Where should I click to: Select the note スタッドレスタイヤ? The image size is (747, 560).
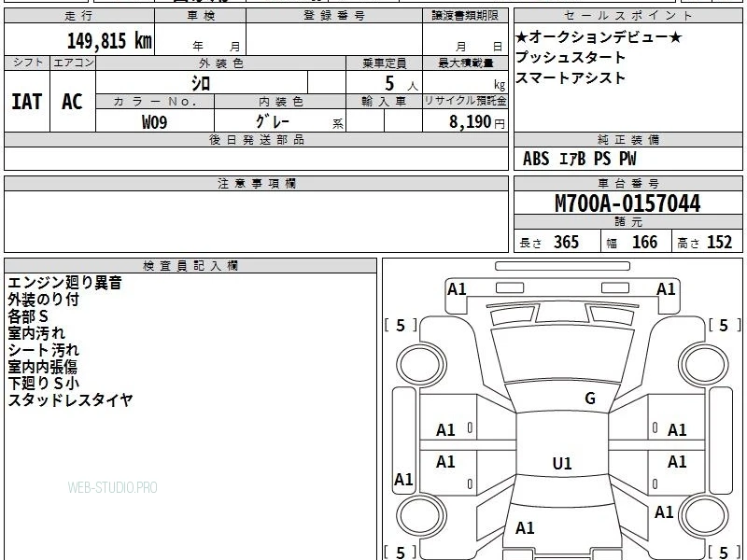click(x=70, y=400)
